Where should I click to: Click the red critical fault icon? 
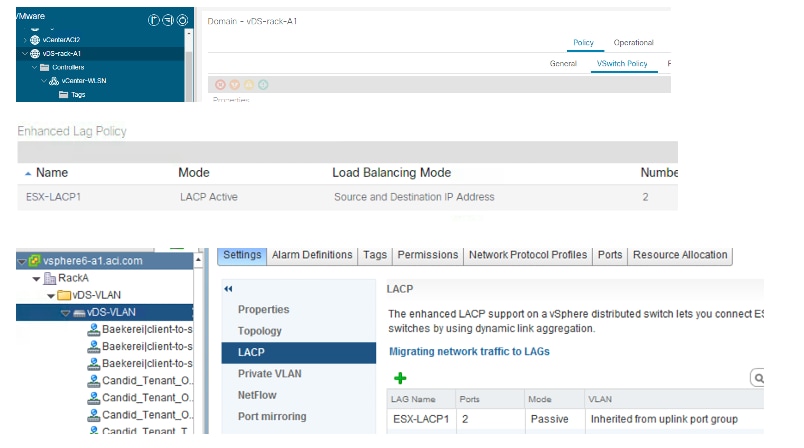pyautogui.click(x=220, y=85)
